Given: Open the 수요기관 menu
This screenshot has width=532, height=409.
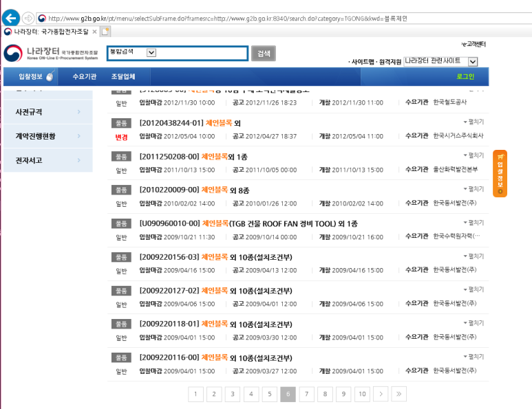Looking at the screenshot, I should [85, 76].
